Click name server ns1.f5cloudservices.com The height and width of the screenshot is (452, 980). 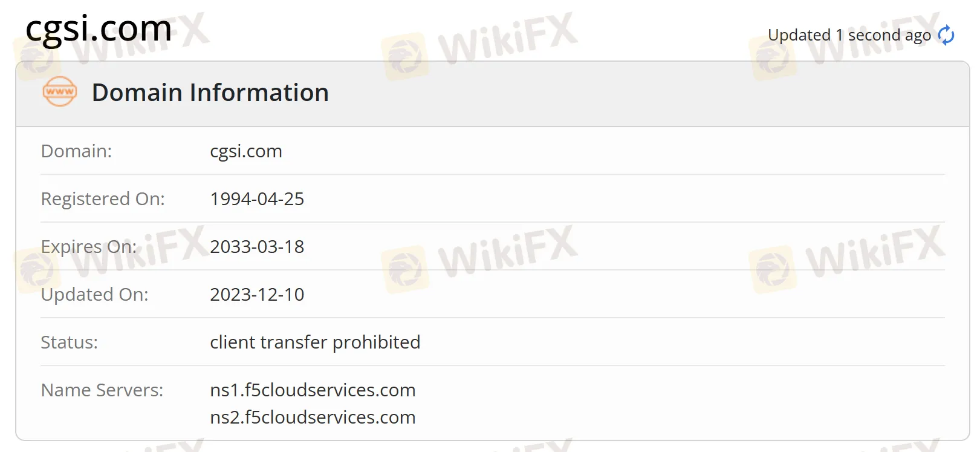pos(313,390)
